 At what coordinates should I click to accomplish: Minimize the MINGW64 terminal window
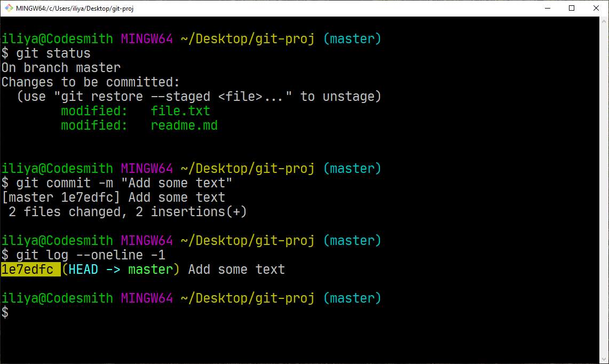pyautogui.click(x=548, y=8)
